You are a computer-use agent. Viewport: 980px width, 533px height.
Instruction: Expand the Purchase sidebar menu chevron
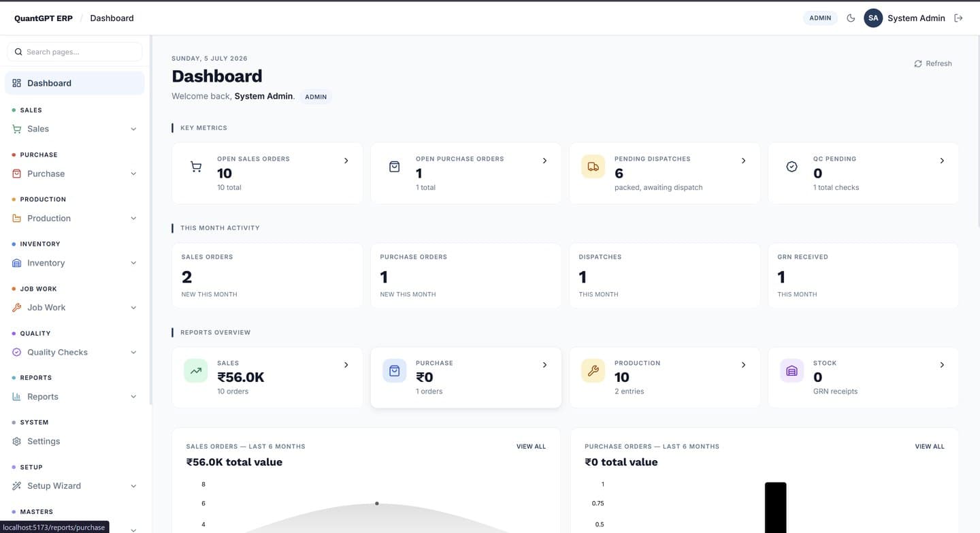click(x=133, y=174)
